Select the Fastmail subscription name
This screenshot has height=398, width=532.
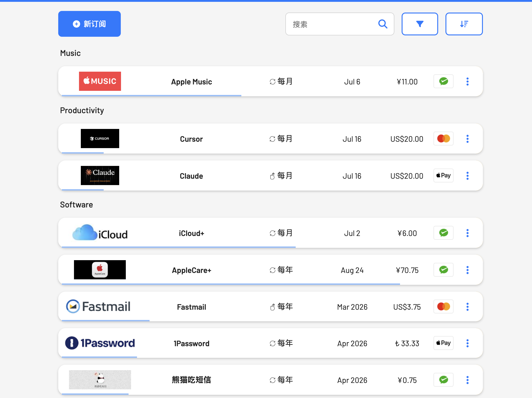[191, 307]
